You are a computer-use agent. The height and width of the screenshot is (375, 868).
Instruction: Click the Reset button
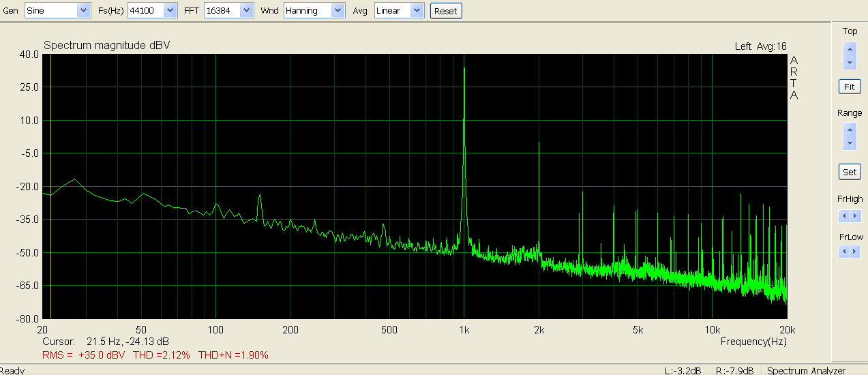(446, 11)
